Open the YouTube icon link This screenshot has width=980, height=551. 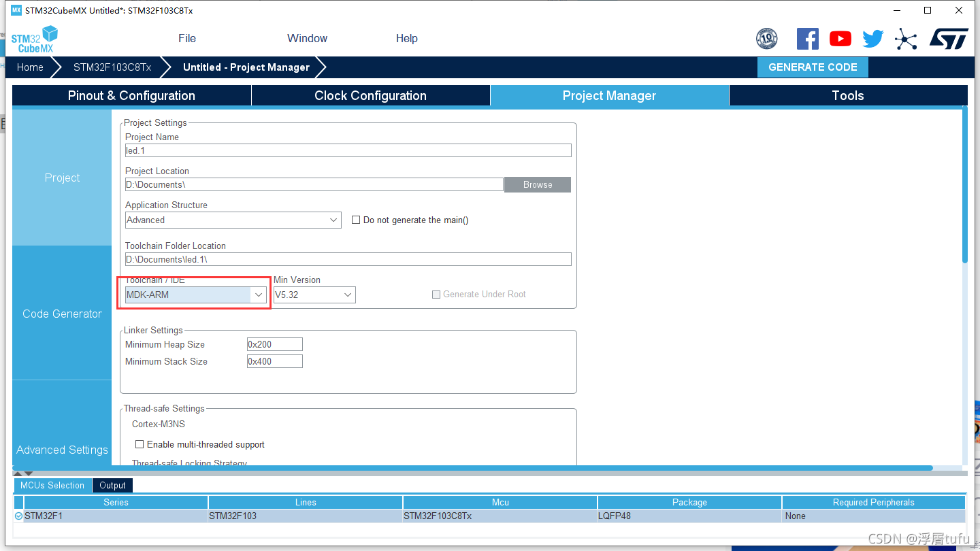[840, 39]
